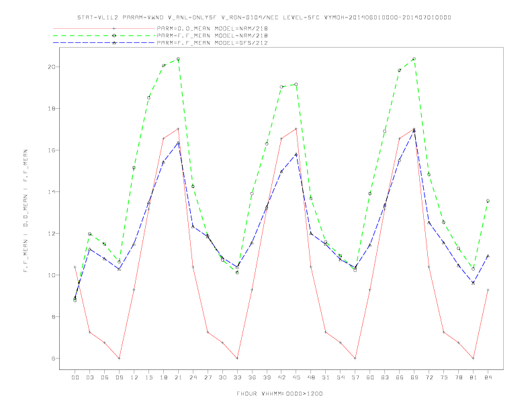Click the y-axis tick label 20
This screenshot has width=532, height=411.
click(52, 66)
